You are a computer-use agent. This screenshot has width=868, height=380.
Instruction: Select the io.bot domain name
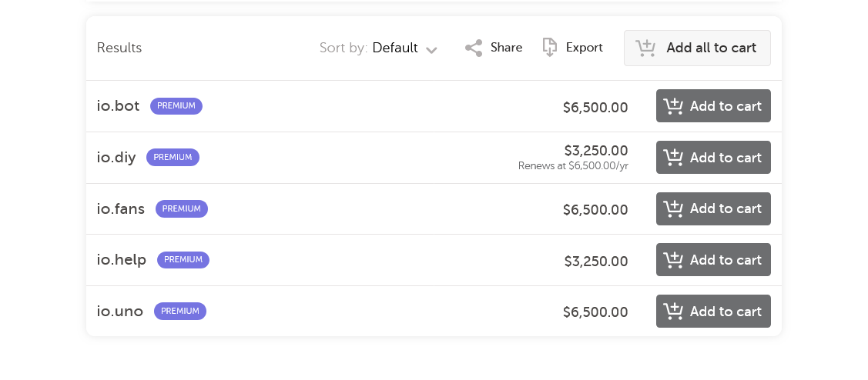(118, 106)
